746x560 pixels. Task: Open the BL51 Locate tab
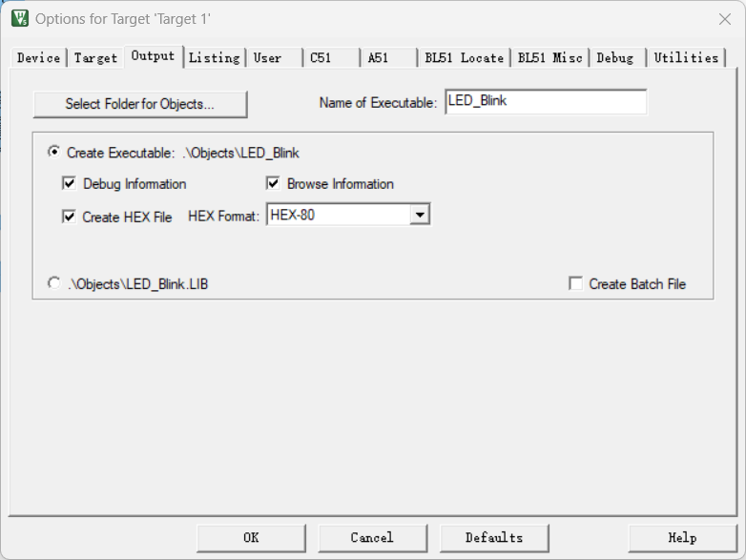click(464, 58)
